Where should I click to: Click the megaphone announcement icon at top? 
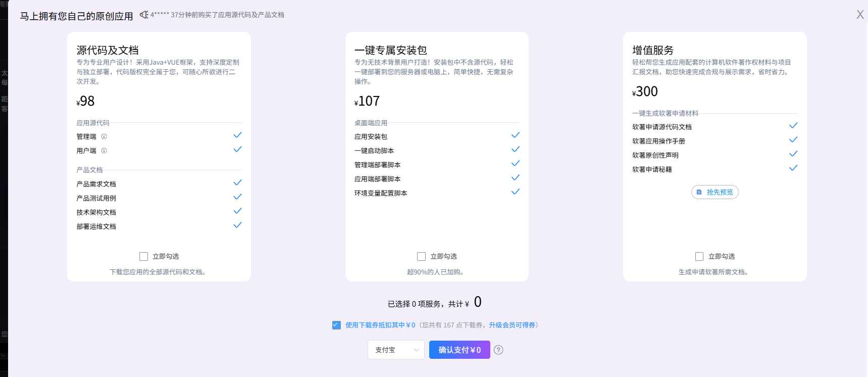(x=144, y=15)
